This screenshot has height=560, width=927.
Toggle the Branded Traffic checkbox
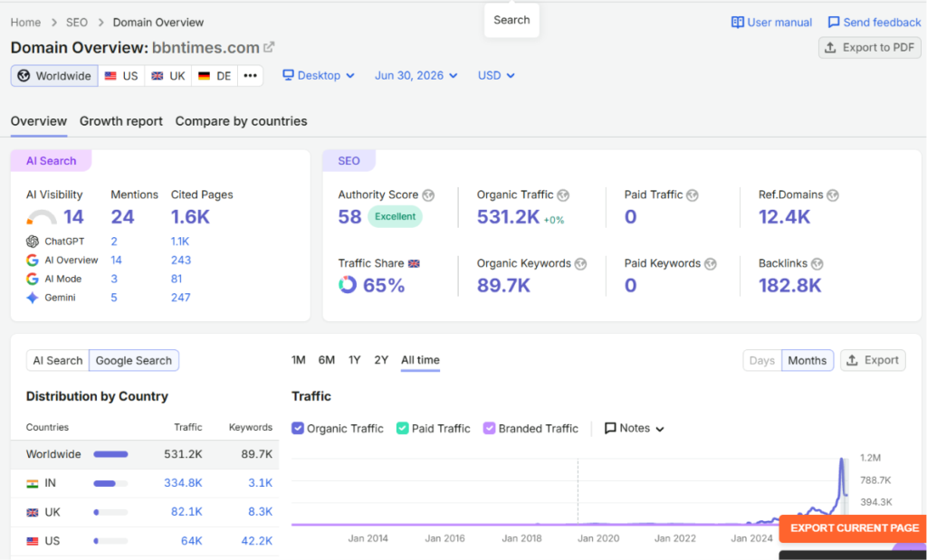tap(489, 428)
